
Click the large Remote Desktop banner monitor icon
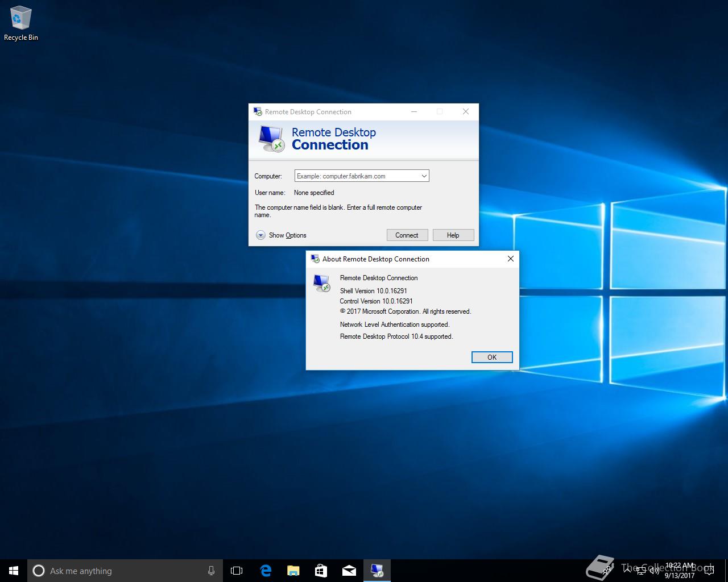pos(271,139)
